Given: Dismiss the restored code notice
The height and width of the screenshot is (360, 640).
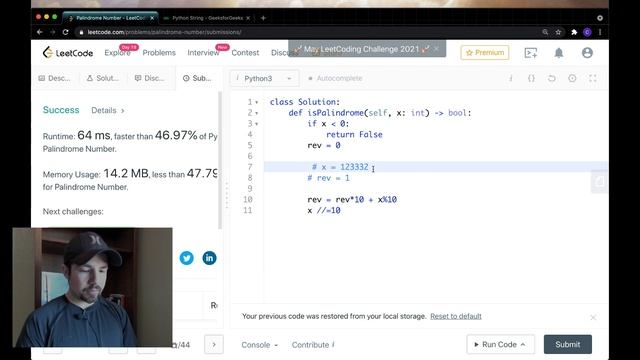Looking at the screenshot, I should [593, 317].
